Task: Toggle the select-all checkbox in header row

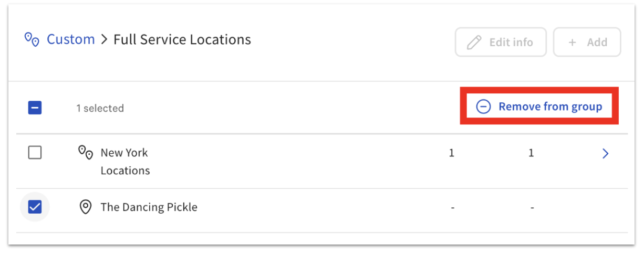Action: (35, 108)
